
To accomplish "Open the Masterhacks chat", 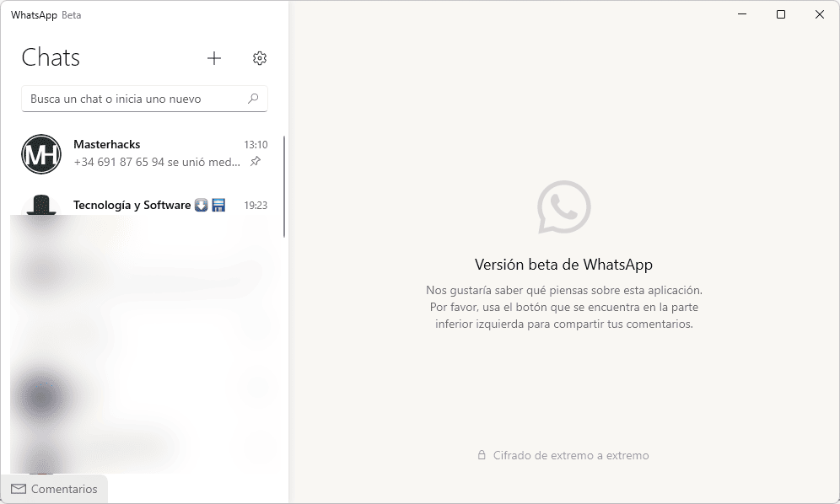I will pos(145,154).
